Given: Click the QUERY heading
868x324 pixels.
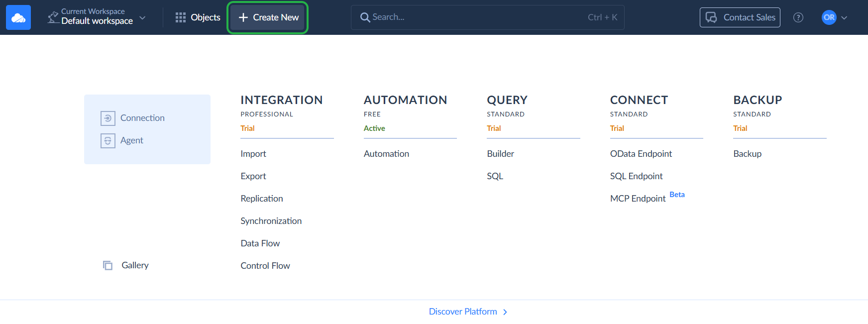Looking at the screenshot, I should tap(507, 100).
